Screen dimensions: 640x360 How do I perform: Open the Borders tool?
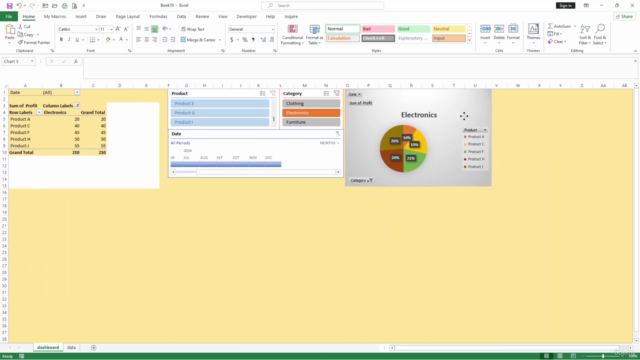click(x=93, y=40)
